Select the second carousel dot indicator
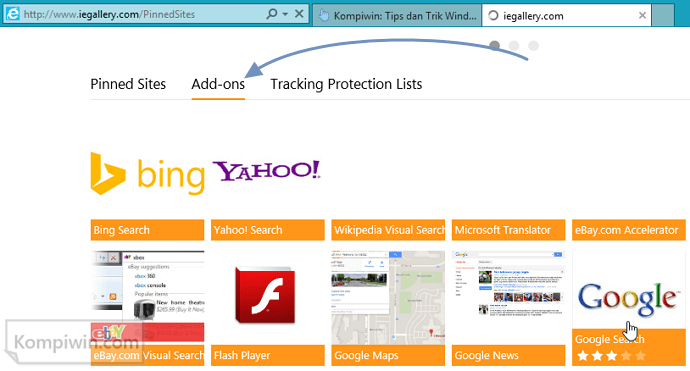This screenshot has height=371, width=690. tap(514, 45)
